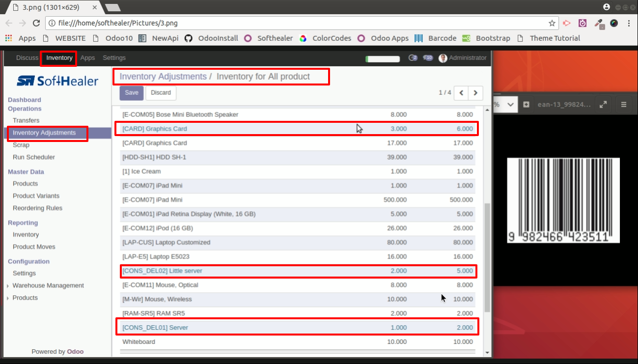Click the green progress bar in navbar
Image resolution: width=638 pixels, height=364 pixels.
(383, 59)
